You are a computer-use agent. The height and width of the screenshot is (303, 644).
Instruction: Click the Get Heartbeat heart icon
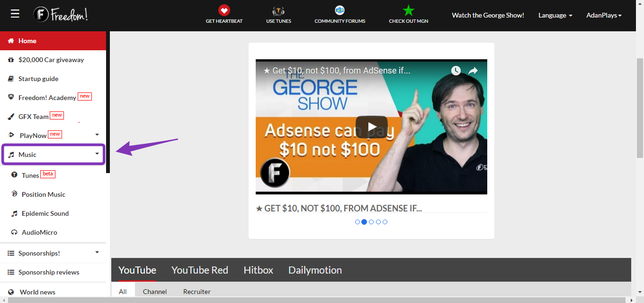coord(224,10)
